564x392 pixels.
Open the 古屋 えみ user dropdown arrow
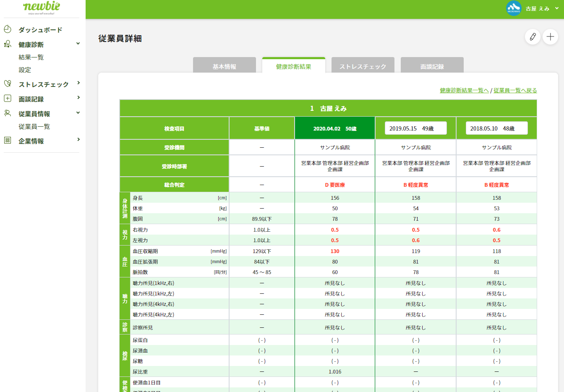(557, 8)
